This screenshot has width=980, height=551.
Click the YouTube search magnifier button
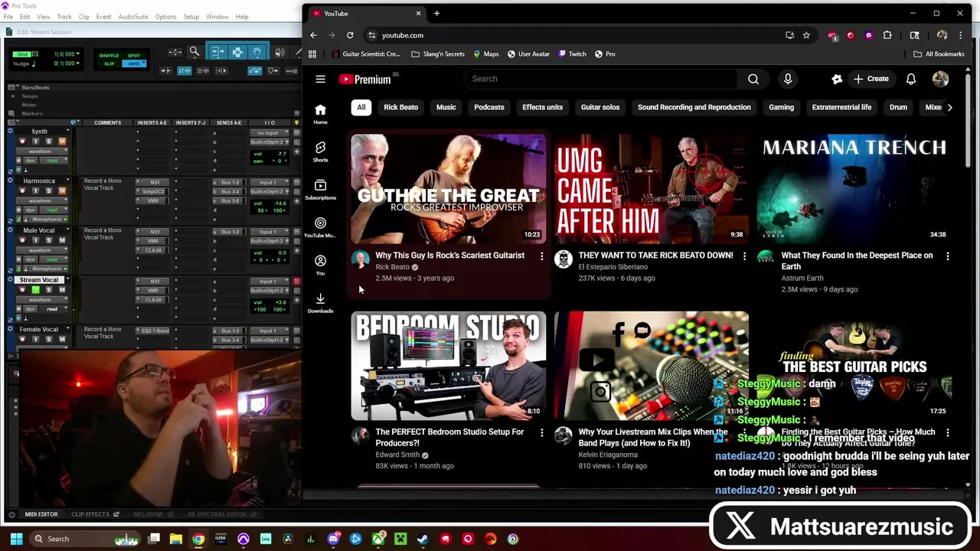coord(753,79)
